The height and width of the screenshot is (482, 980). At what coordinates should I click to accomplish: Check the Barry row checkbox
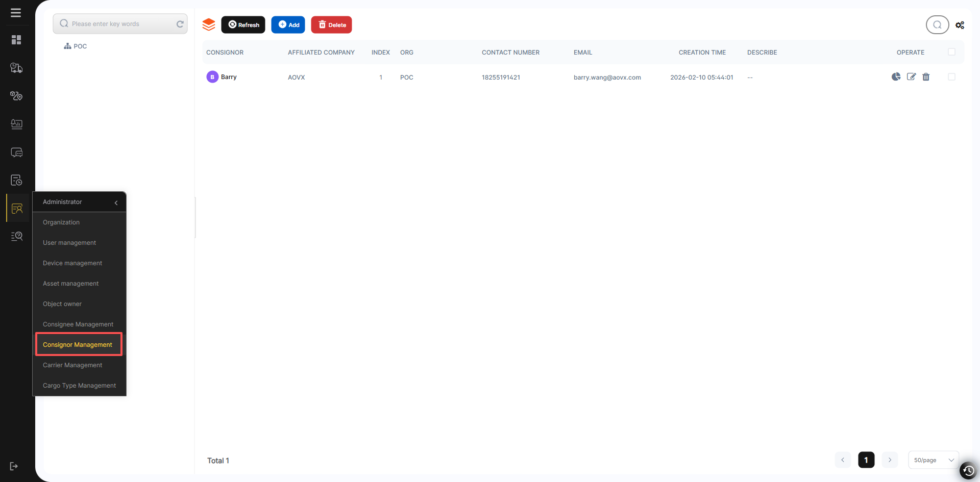coord(951,77)
